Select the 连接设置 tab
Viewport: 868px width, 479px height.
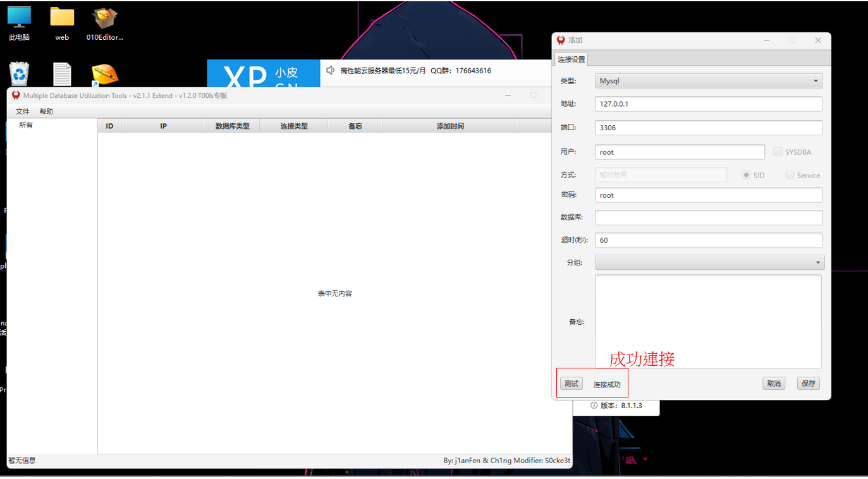point(572,59)
